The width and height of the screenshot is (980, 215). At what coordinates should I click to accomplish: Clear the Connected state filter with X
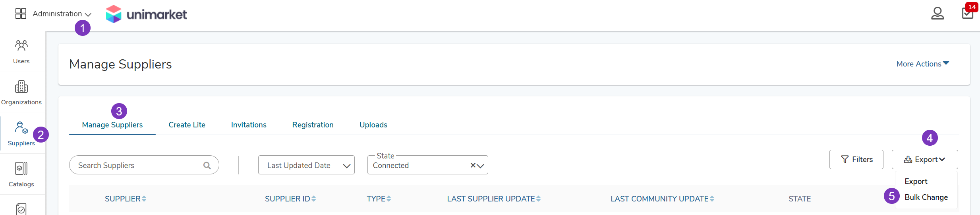coord(473,165)
